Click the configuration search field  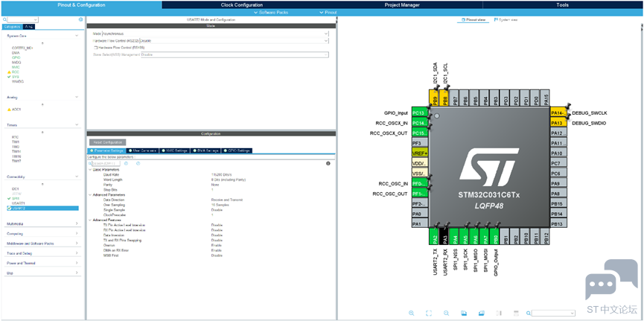pyautogui.click(x=106, y=164)
